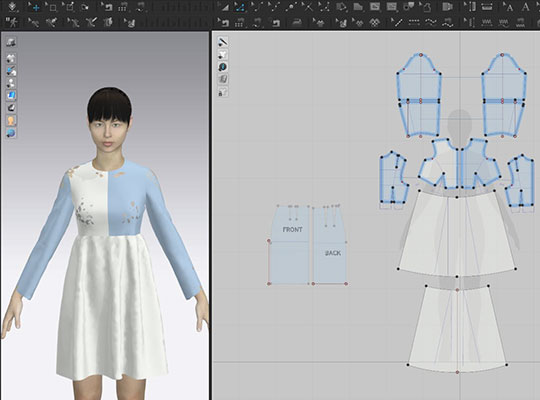Select the crossed-lines tool in 2D toolbar
The width and height of the screenshot is (540, 400).
(307, 7)
